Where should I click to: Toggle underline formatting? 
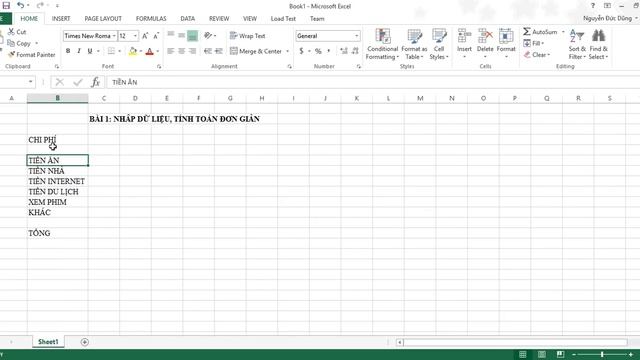tap(89, 51)
